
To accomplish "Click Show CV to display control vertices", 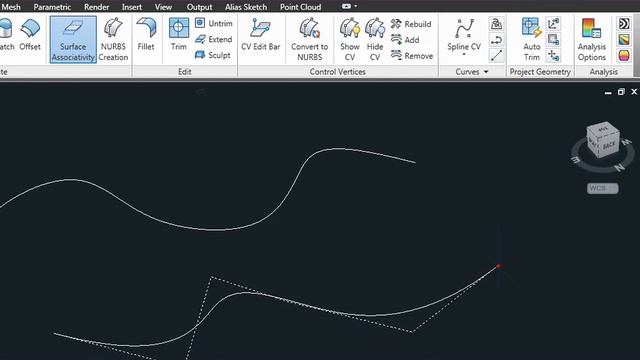I will click(x=350, y=40).
